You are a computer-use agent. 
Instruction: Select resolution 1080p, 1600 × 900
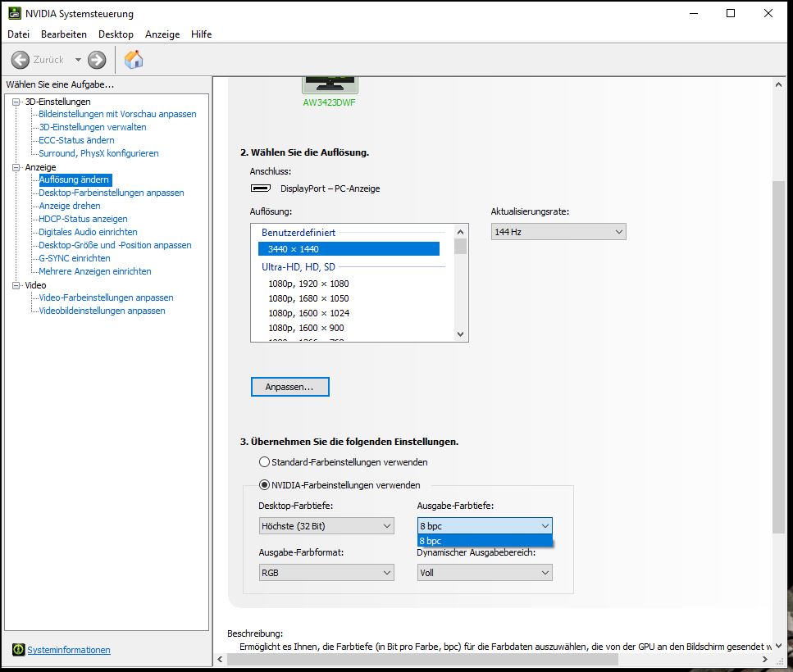pyautogui.click(x=306, y=328)
